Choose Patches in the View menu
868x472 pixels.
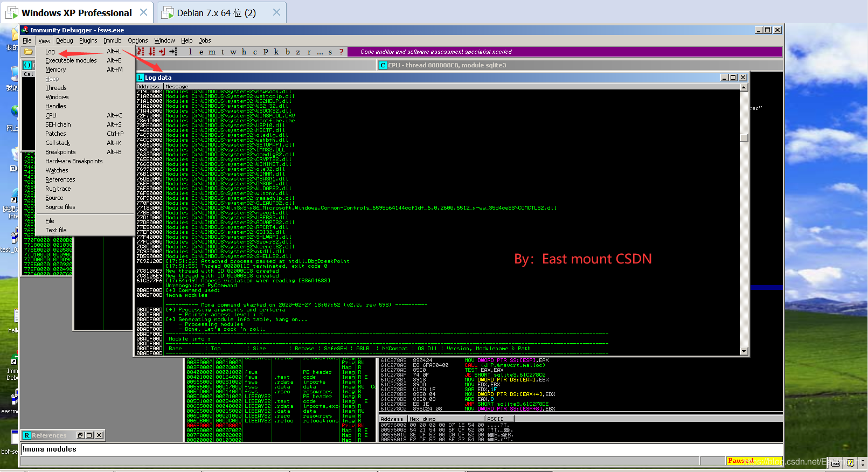click(x=85, y=134)
